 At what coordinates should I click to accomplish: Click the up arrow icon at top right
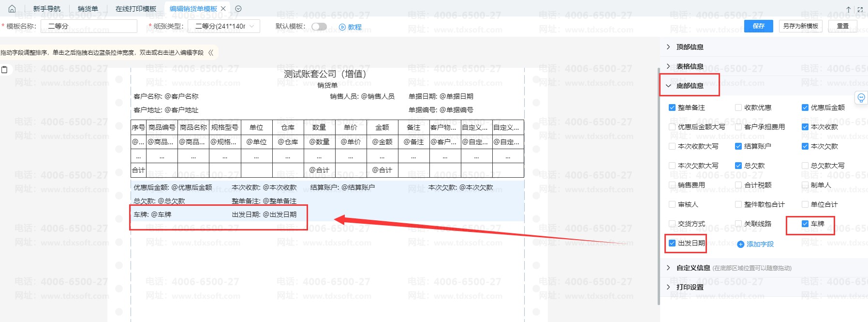(x=848, y=9)
